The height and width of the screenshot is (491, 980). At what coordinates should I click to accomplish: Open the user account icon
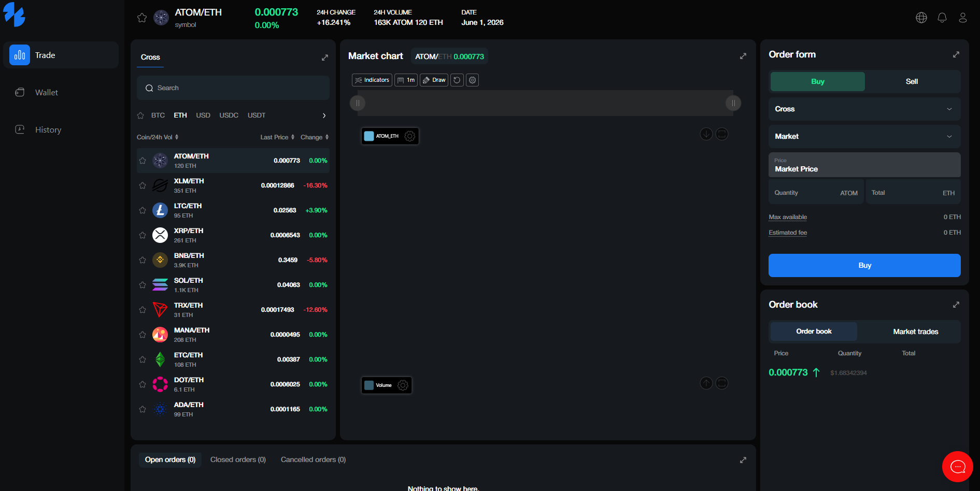point(963,18)
